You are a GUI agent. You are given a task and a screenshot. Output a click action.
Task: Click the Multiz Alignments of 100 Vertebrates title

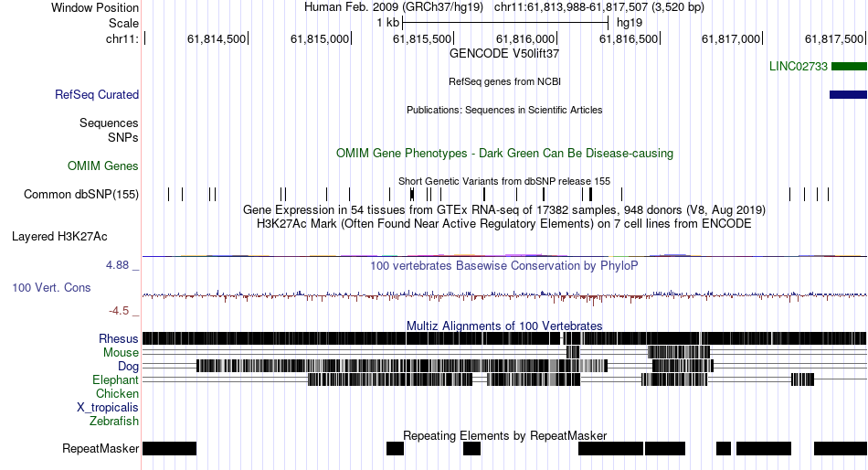click(x=504, y=326)
